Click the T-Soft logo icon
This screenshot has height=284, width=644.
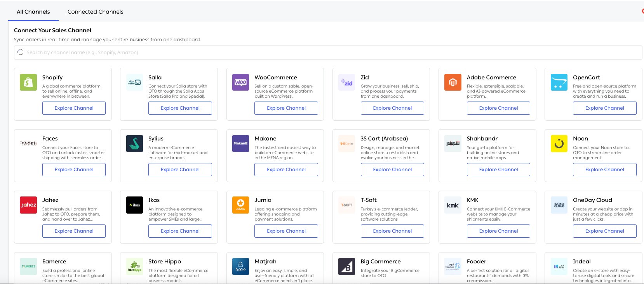tap(346, 205)
